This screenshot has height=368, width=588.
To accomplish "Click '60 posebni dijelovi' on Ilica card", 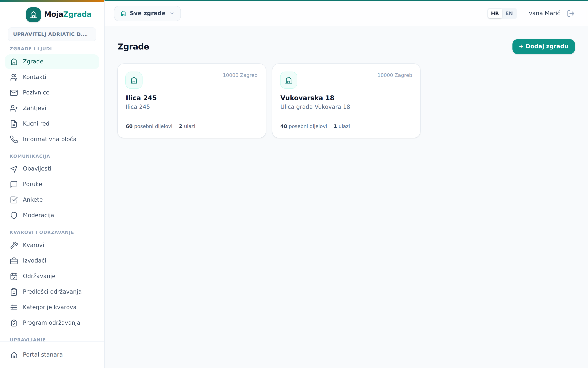I will tap(149, 126).
